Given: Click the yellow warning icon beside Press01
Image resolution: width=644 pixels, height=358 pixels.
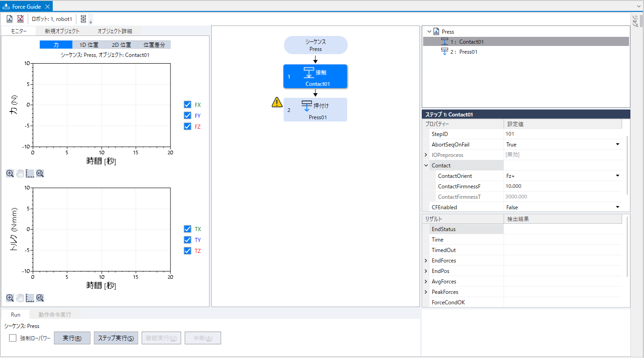Looking at the screenshot, I should 277,103.
